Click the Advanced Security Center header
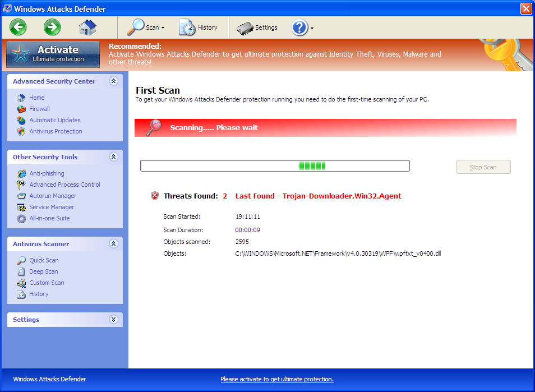 tap(65, 81)
